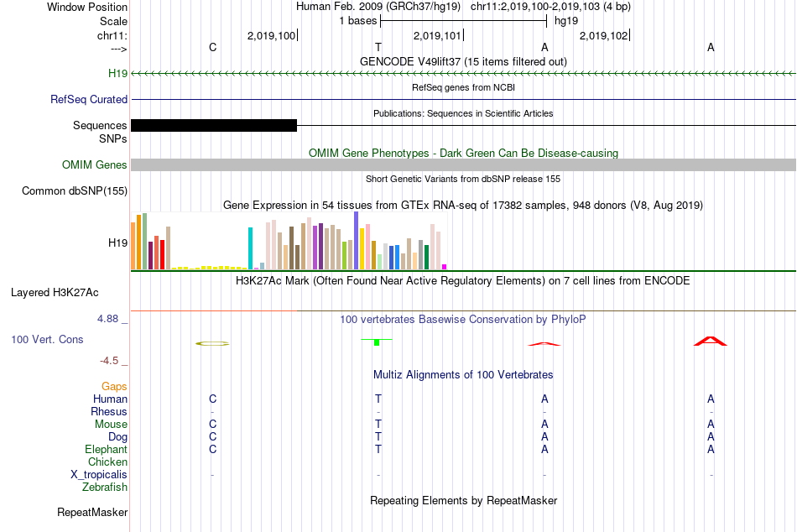This screenshot has height=532, width=797.
Task: Click the green T PhyloP conservation glyph
Action: click(x=377, y=342)
